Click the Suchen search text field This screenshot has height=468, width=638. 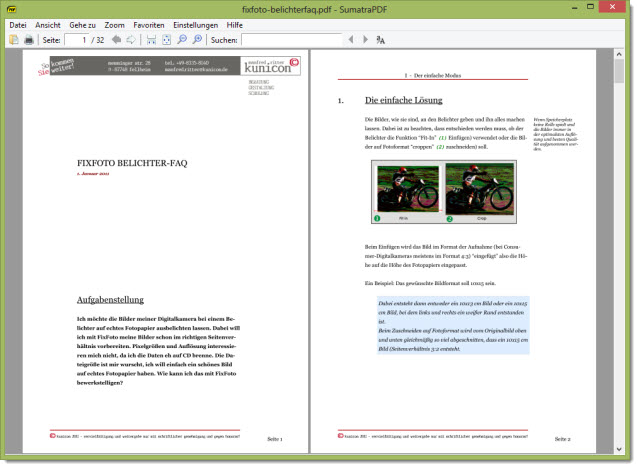(291, 40)
